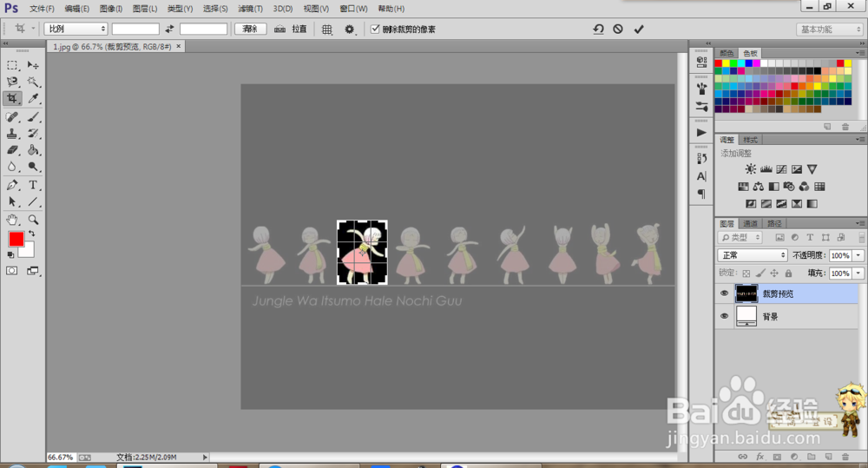Select the Clone Stamp tool
The height and width of the screenshot is (468, 868).
point(11,134)
